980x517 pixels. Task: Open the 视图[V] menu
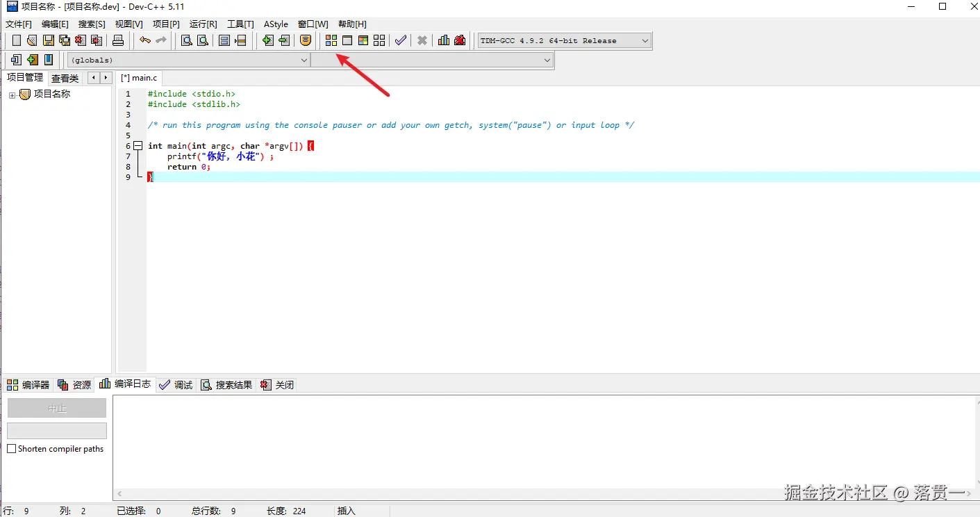point(128,24)
